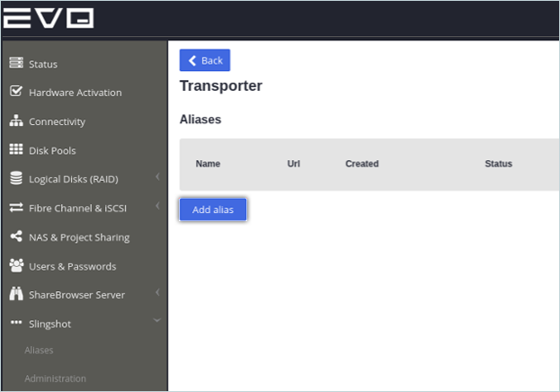The height and width of the screenshot is (392, 560).
Task: Click the Status server icon in sidebar
Action: (15, 64)
